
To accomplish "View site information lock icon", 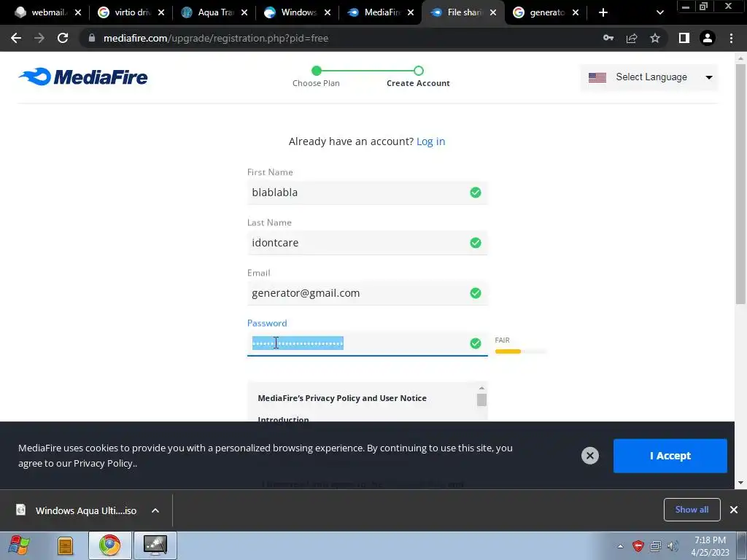I will (92, 38).
